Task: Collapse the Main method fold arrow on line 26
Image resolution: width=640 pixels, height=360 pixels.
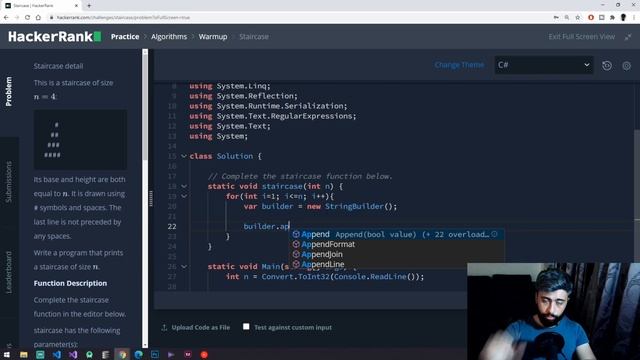Action: point(184,266)
